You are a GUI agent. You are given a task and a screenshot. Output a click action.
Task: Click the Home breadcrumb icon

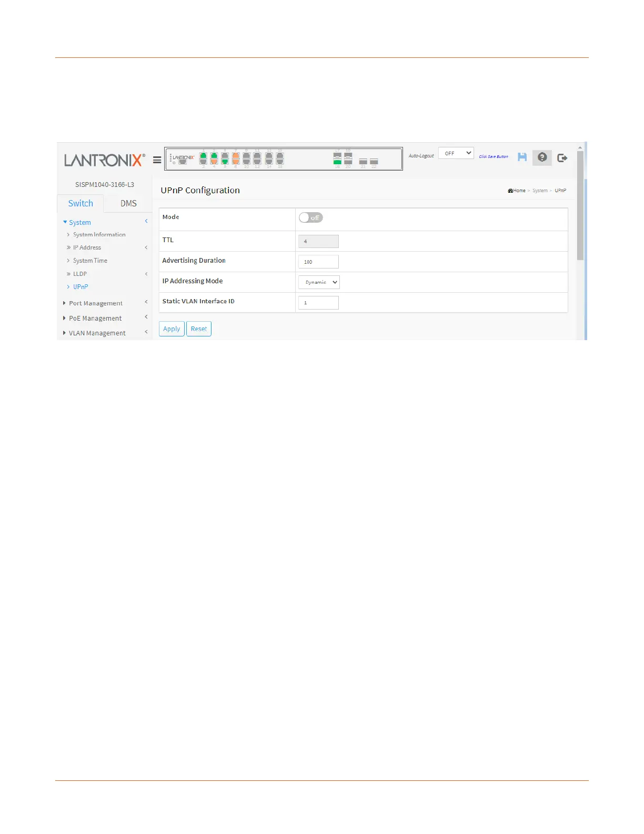(510, 191)
